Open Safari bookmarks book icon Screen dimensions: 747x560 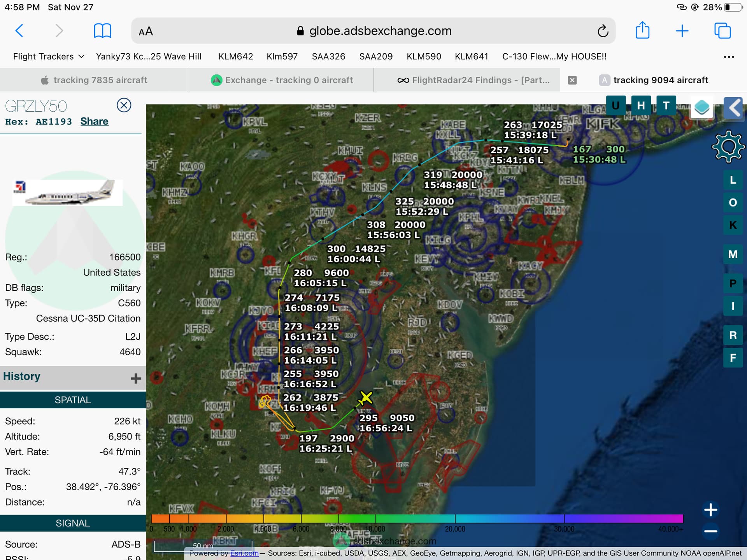pyautogui.click(x=102, y=31)
